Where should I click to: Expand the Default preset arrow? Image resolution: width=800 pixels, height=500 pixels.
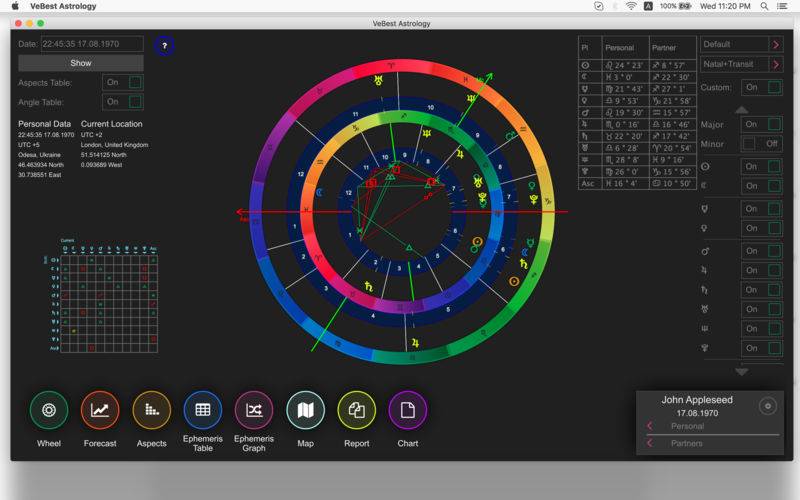coord(776,44)
